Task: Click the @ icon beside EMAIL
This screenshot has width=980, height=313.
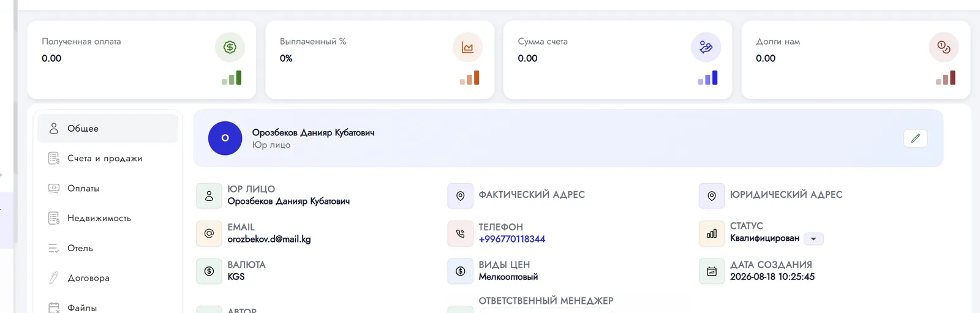Action: tap(209, 233)
